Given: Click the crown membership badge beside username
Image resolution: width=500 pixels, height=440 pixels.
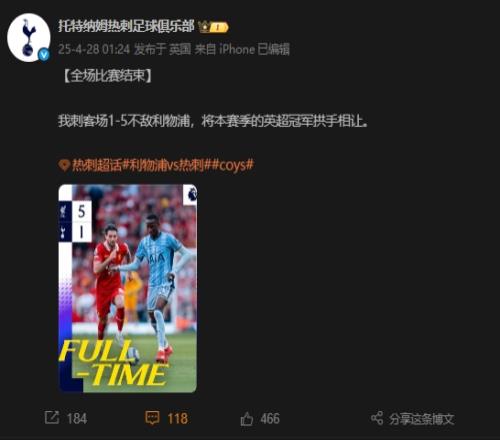Looking at the screenshot, I should (x=213, y=27).
